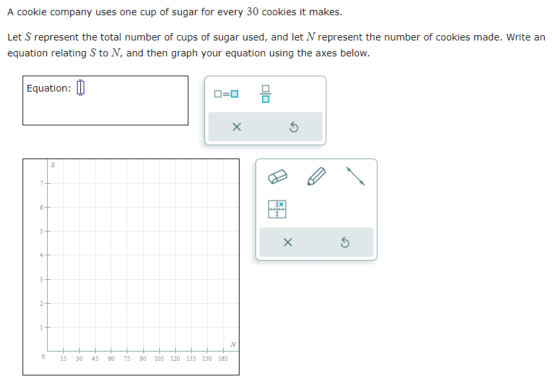Viewport: 552px width, 392px height.
Task: Select the eraser tool
Action: pyautogui.click(x=278, y=176)
